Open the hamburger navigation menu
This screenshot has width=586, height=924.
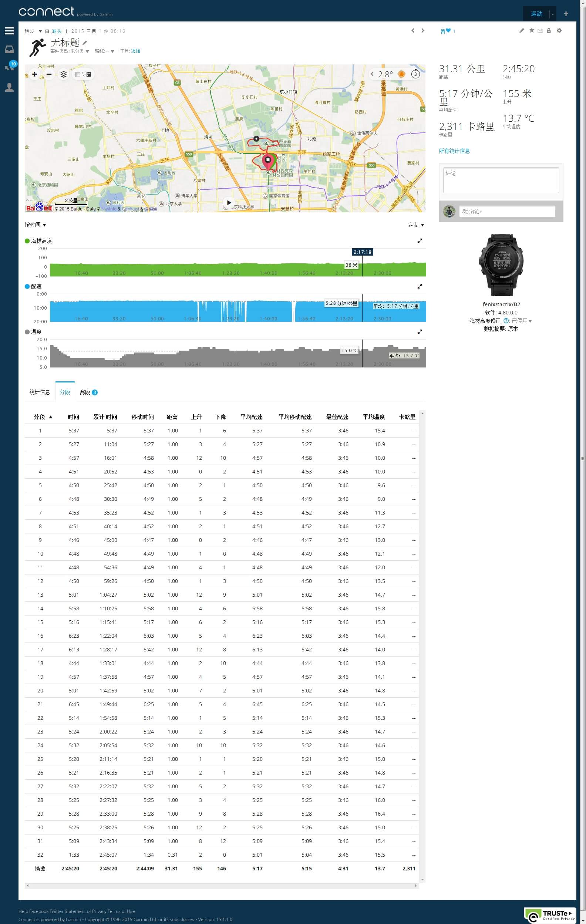pos(9,31)
